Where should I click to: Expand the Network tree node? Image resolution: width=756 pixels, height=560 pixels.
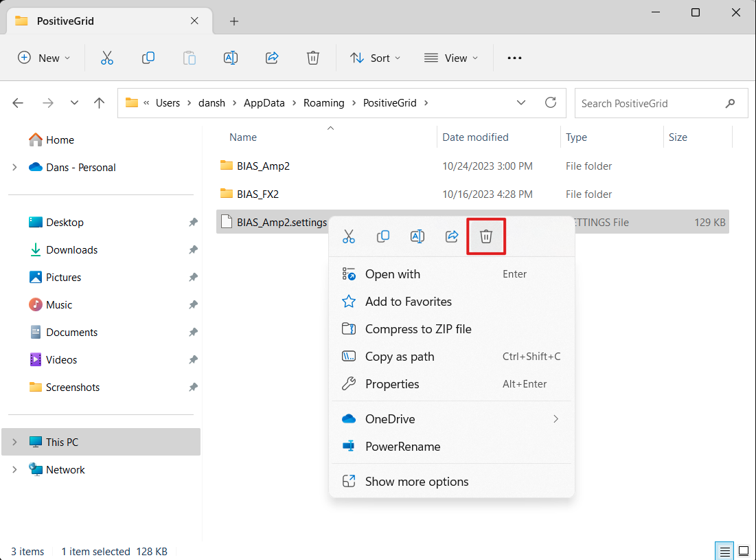pyautogui.click(x=14, y=469)
